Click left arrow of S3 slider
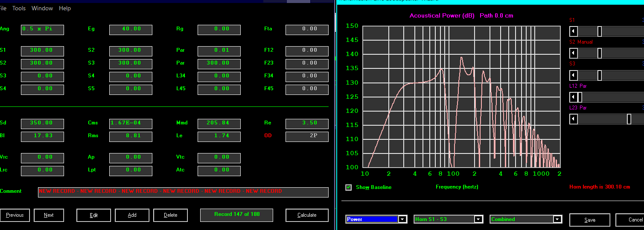Image resolution: width=644 pixels, height=230 pixels. 574,75
